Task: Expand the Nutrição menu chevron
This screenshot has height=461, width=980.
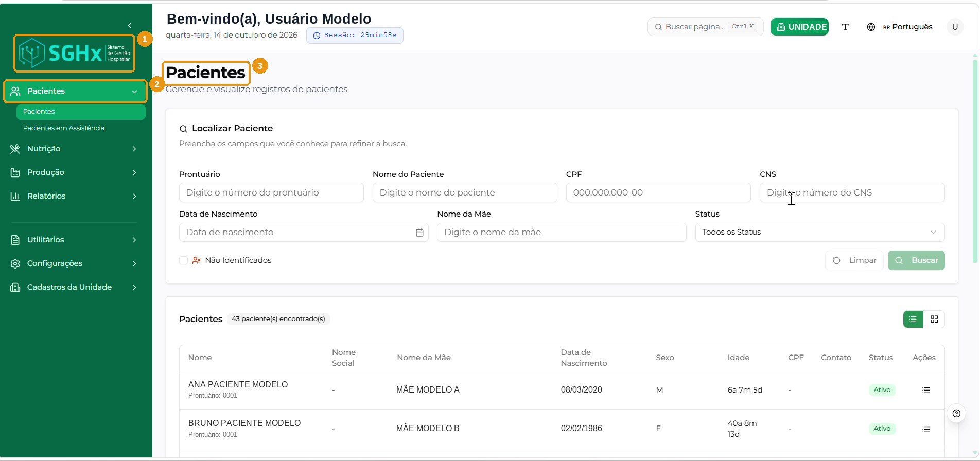Action: (x=134, y=149)
